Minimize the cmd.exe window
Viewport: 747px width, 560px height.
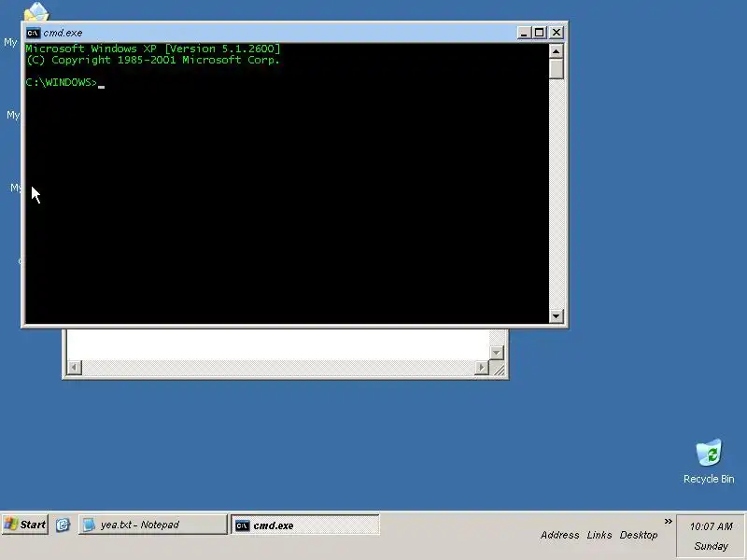point(524,33)
